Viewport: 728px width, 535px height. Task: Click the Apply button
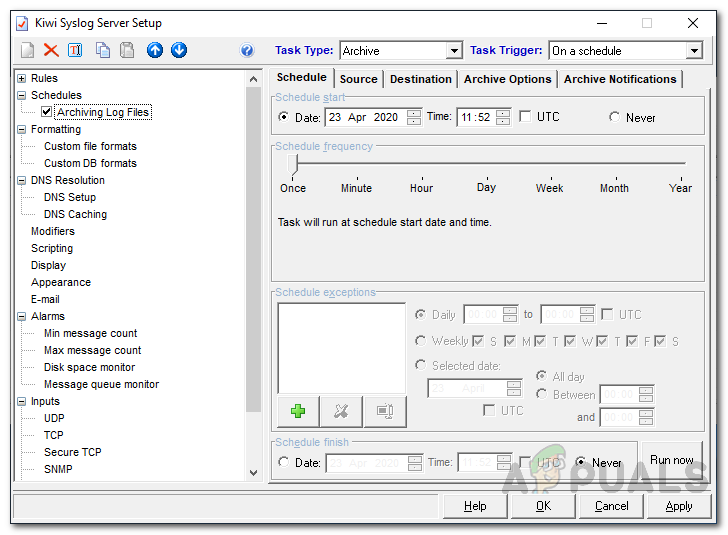(x=679, y=506)
